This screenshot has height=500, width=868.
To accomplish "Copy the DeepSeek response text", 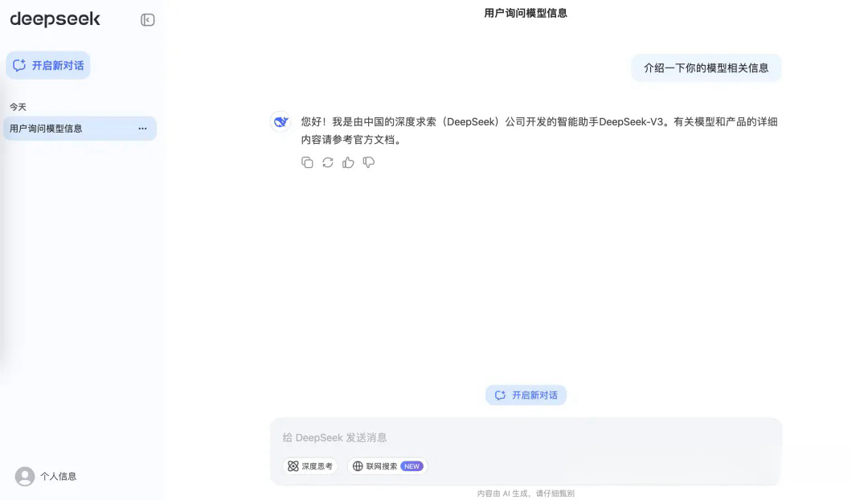I will (x=307, y=162).
